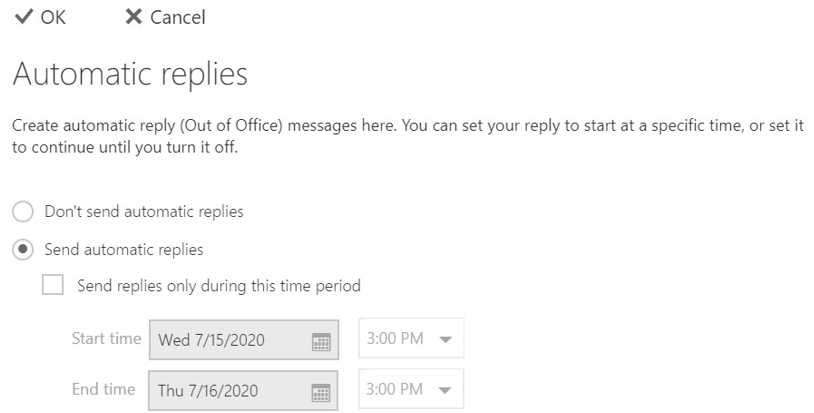Expand the End time 3:00 PM dropdown
The height and width of the screenshot is (413, 814).
(x=411, y=389)
